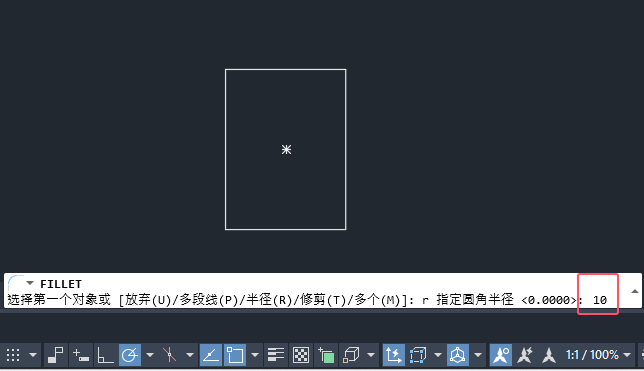Toggle annotation visibility icon
The height and width of the screenshot is (371, 644).
501,355
